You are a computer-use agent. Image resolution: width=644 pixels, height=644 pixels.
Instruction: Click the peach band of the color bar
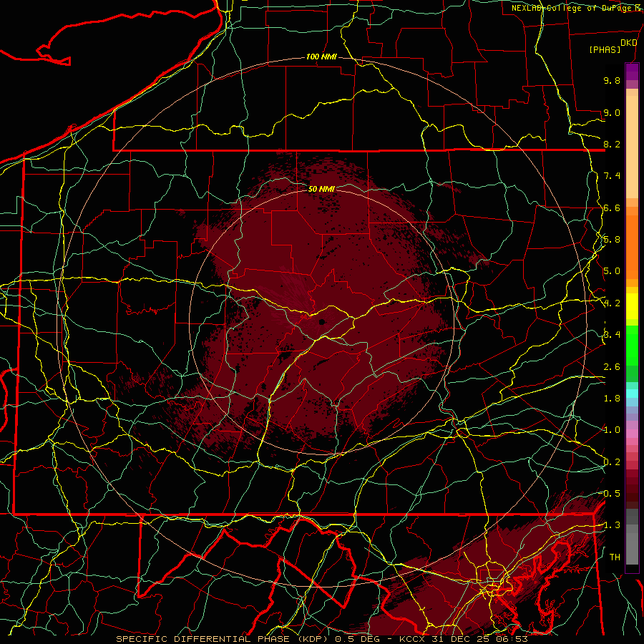pyautogui.click(x=632, y=148)
